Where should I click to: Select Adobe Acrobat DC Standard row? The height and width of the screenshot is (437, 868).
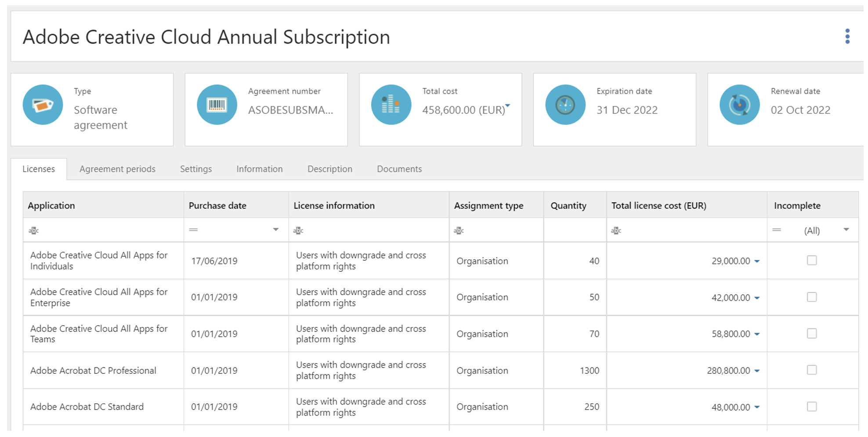click(x=441, y=407)
